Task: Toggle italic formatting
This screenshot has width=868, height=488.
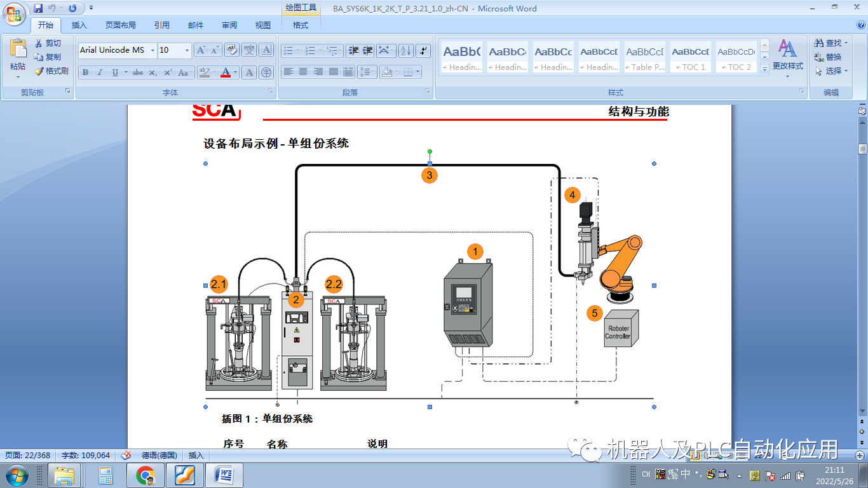Action: tap(99, 72)
